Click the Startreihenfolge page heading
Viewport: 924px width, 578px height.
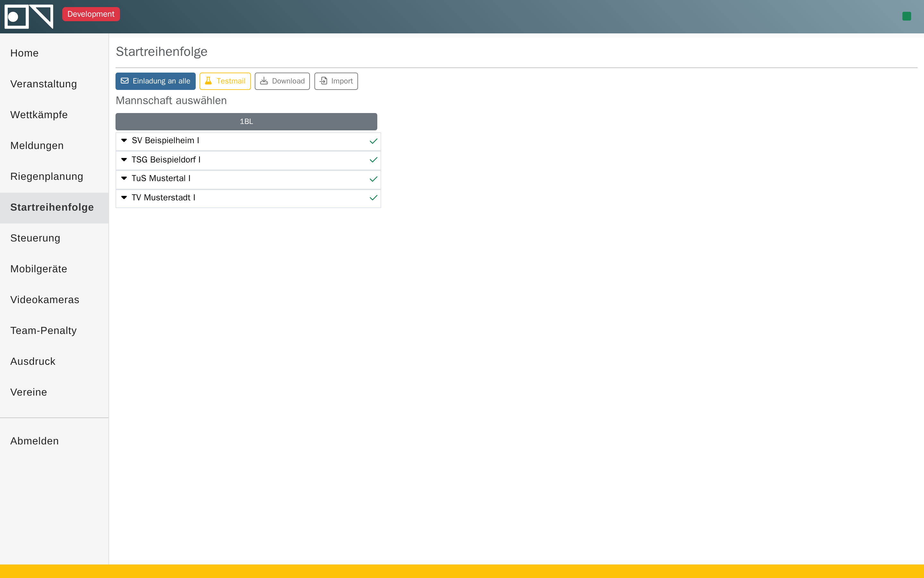pyautogui.click(x=161, y=52)
